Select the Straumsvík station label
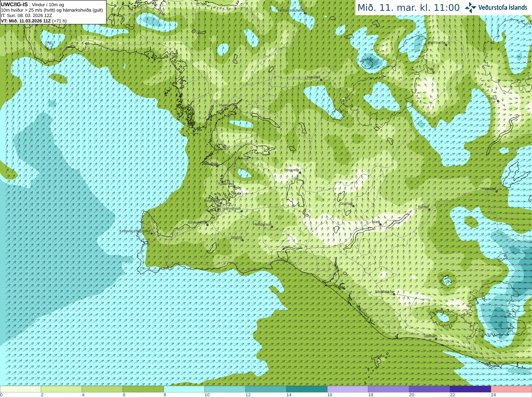This screenshot has height=398, width=532. tap(197, 222)
